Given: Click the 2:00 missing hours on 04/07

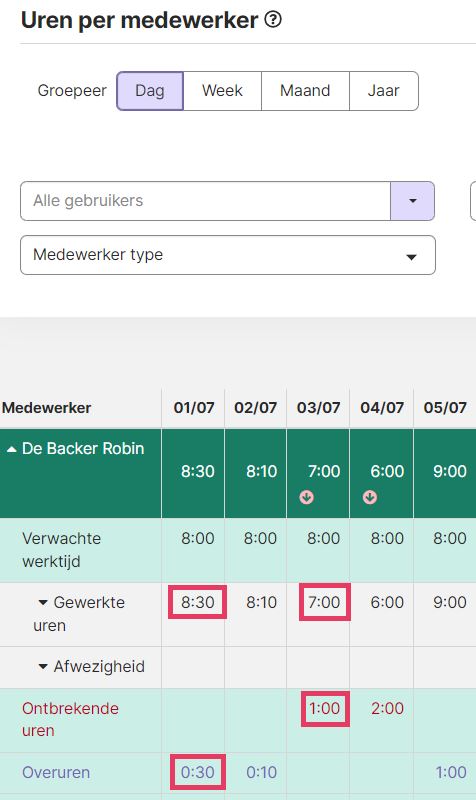Looking at the screenshot, I should pyautogui.click(x=387, y=709).
